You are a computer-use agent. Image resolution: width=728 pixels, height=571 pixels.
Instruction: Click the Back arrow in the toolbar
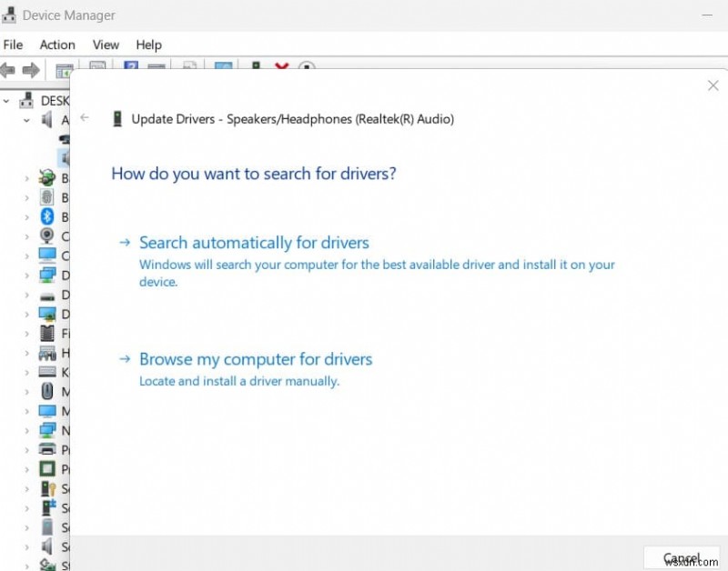(8, 70)
